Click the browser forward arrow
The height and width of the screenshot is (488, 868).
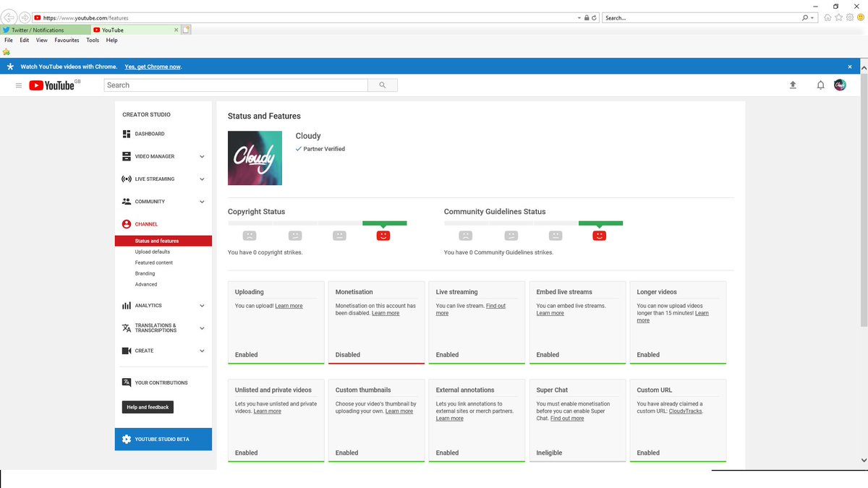pyautogui.click(x=25, y=17)
